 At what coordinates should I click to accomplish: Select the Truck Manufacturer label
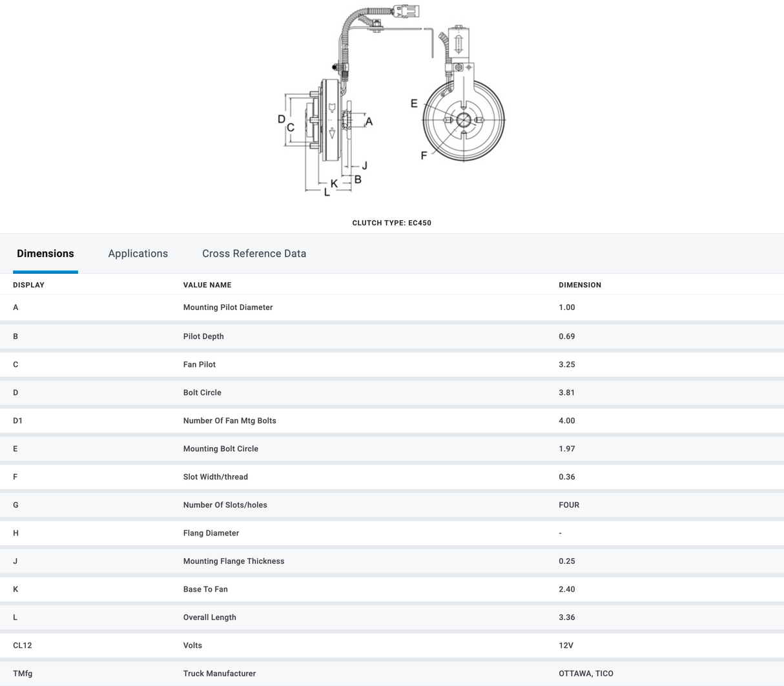[x=220, y=674]
